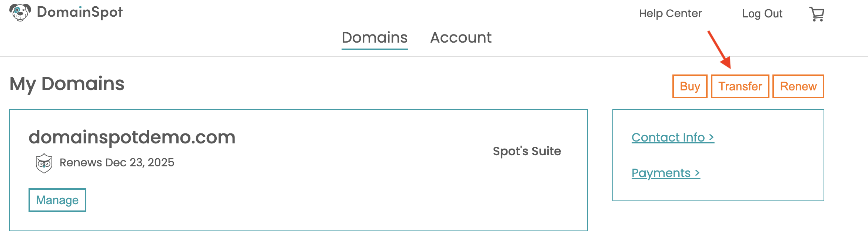Screen dimensions: 868x239
Task: Click the orange Renew button
Action: pos(798,86)
